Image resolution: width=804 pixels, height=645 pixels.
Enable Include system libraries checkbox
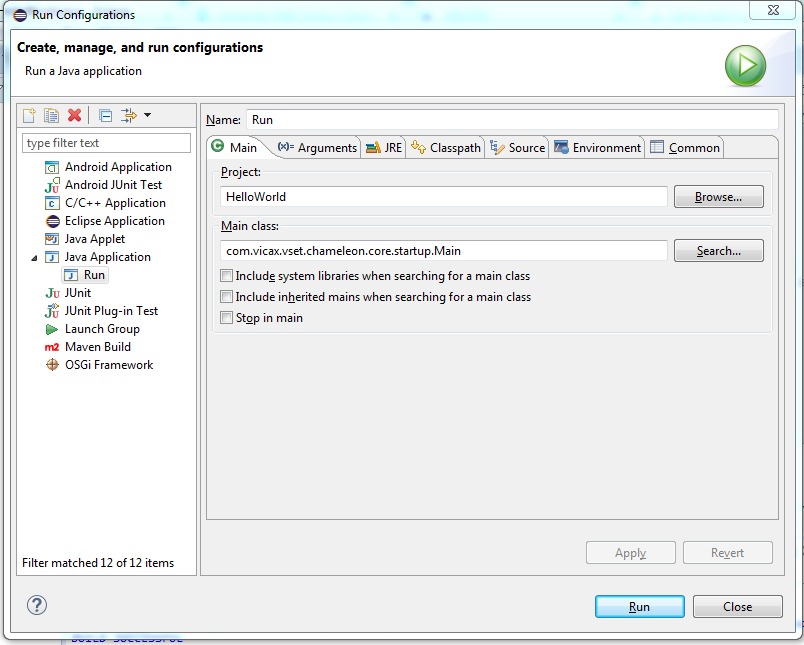click(x=227, y=276)
